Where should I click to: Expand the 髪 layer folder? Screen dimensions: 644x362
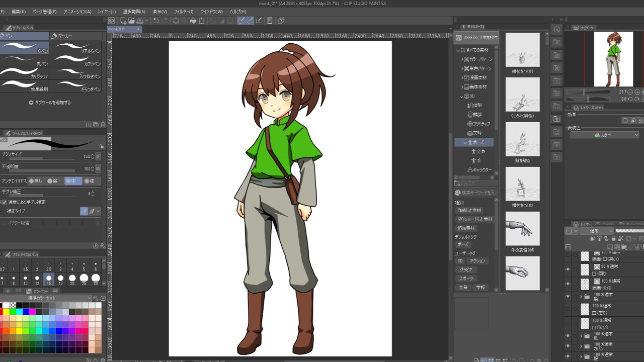coord(581,297)
